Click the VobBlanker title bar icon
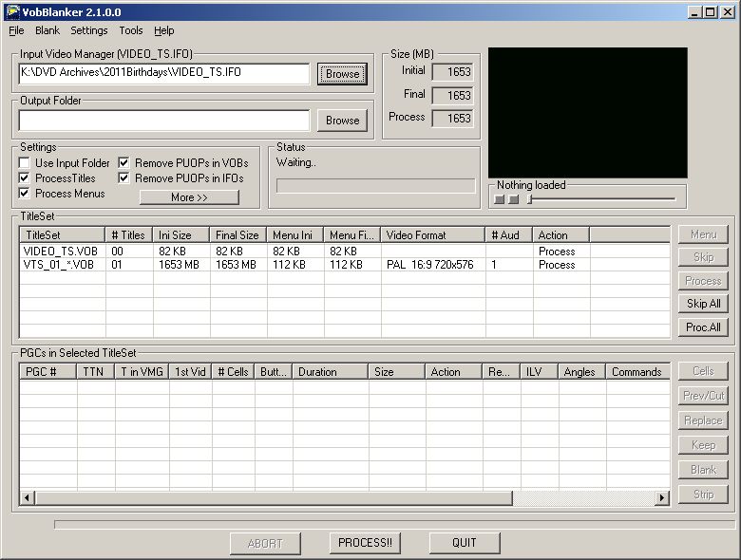Screen dimensions: 741x560 [10, 12]
